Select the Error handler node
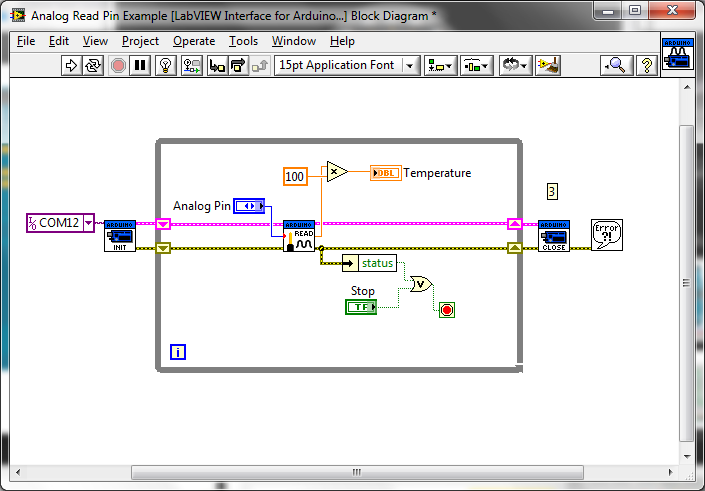Screen dimensions: 705x491 pyautogui.click(x=607, y=235)
